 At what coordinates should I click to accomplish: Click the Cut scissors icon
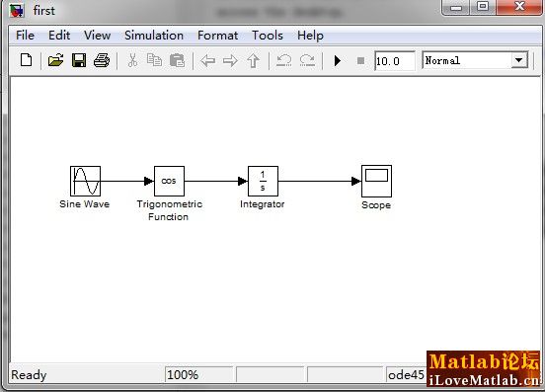pyautogui.click(x=132, y=60)
